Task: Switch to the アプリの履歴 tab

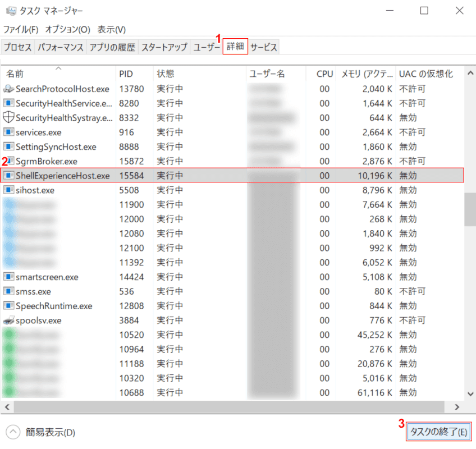Action: click(x=112, y=47)
